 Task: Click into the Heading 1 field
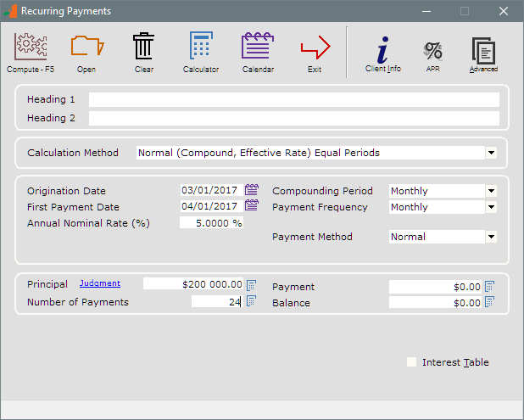tap(294, 99)
